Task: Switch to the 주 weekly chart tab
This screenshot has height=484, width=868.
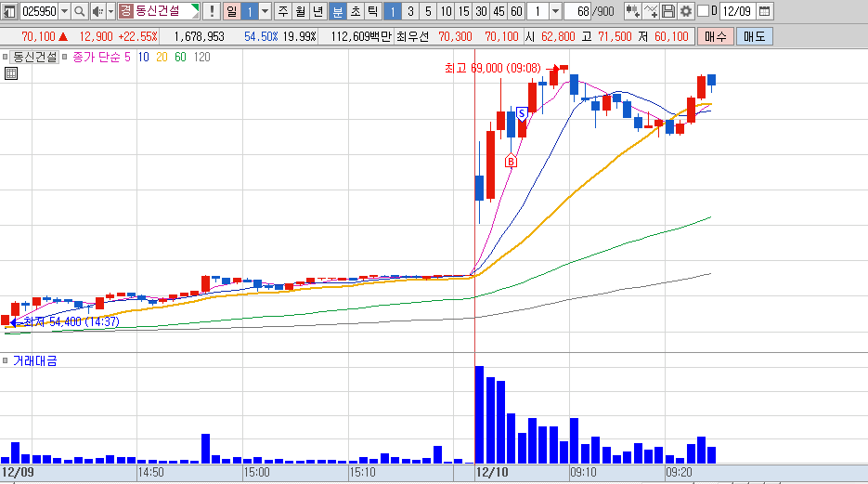Action: point(283,11)
